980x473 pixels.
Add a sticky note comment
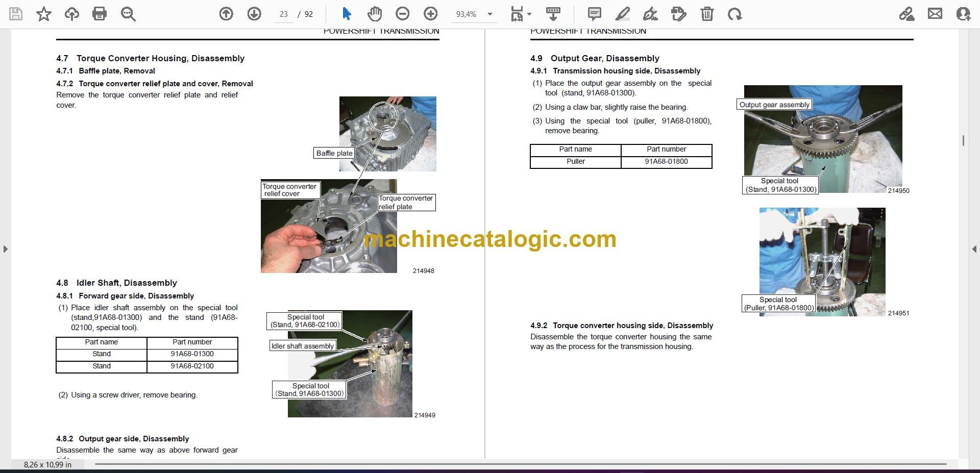595,14
